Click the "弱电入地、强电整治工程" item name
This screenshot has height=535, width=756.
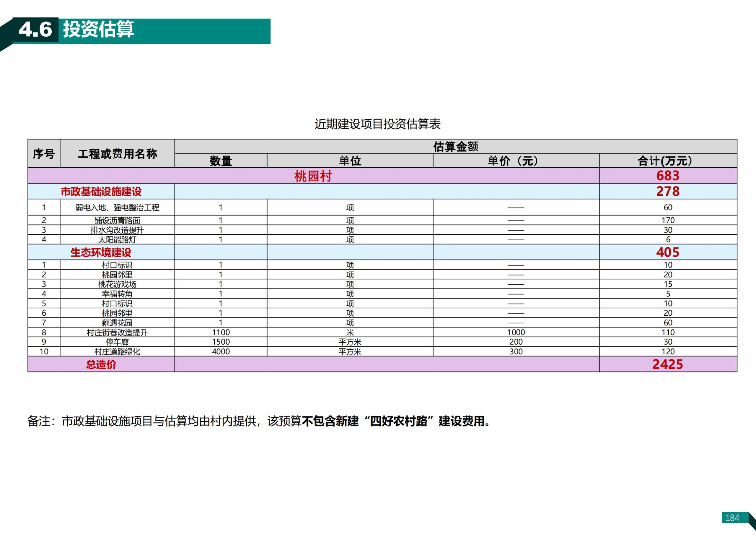[x=118, y=208]
